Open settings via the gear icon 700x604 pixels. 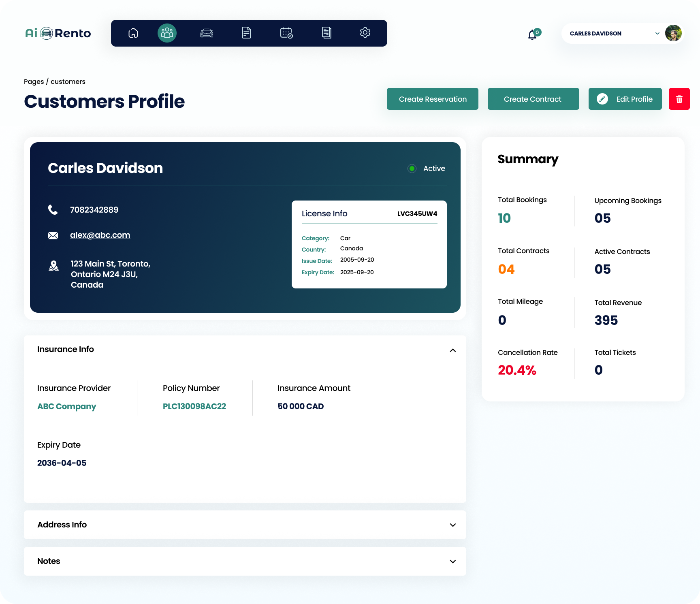(x=365, y=33)
